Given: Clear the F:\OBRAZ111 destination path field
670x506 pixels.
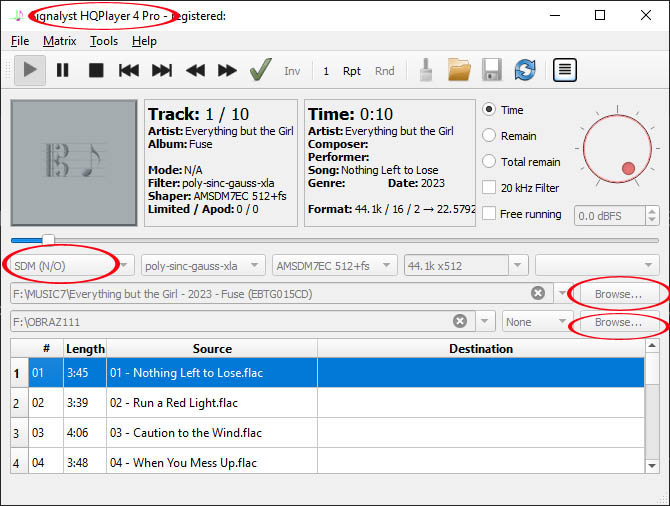Looking at the screenshot, I should [x=460, y=321].
